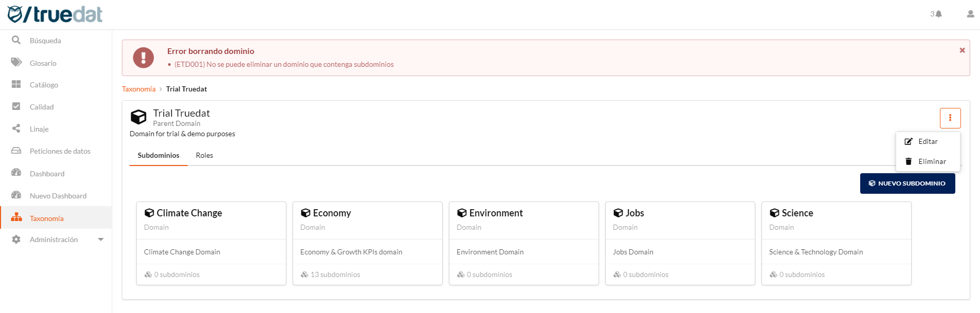Open the Environment domain title
The image size is (980, 313).
[496, 213]
